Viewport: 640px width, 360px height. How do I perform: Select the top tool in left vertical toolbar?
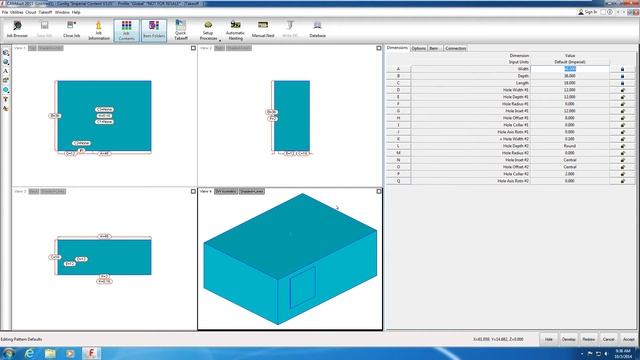tap(6, 53)
